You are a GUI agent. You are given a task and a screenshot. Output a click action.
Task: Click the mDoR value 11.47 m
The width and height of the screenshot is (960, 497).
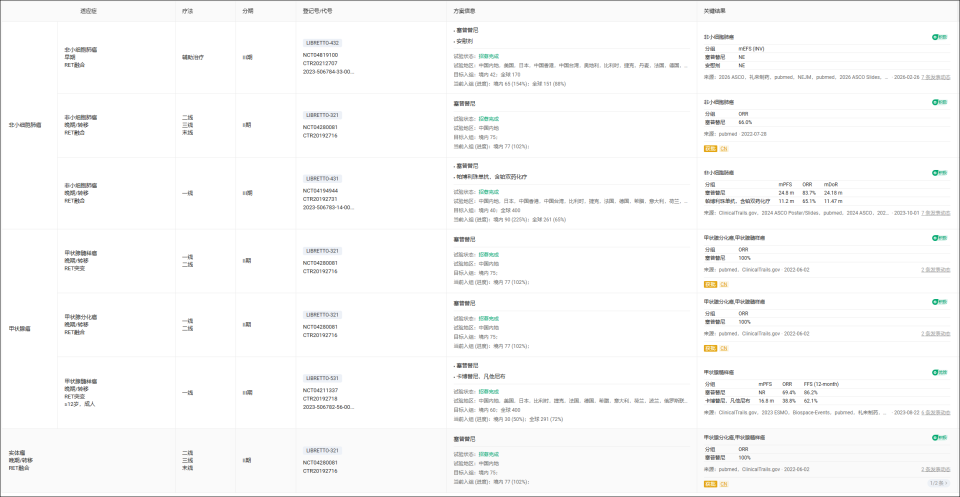833,201
